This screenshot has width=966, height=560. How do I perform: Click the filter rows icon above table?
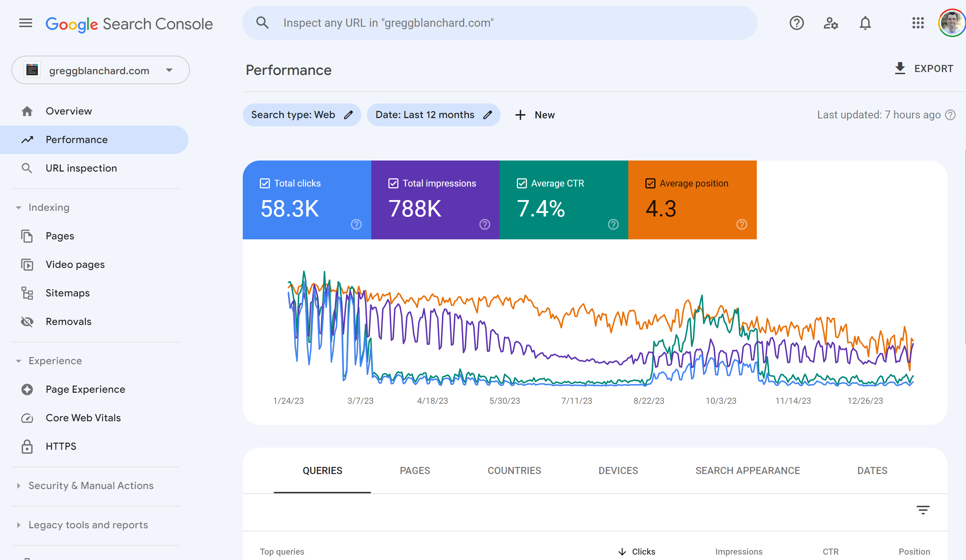click(923, 510)
